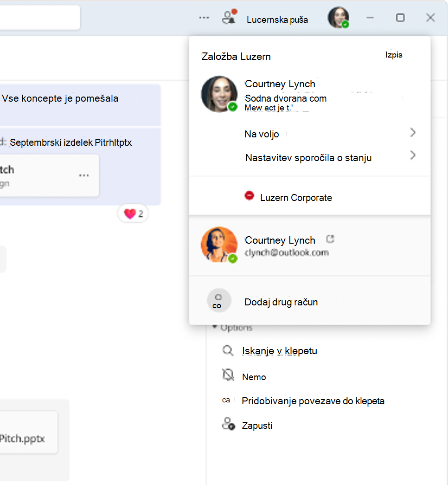Click the leave icon next to Zapusti
Image resolution: width=448 pixels, height=485 pixels.
[x=229, y=424]
